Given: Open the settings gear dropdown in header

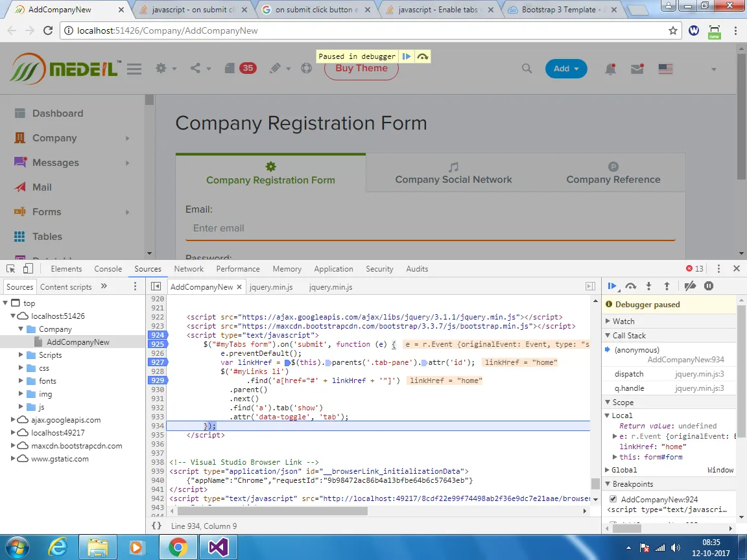Looking at the screenshot, I should (x=165, y=69).
